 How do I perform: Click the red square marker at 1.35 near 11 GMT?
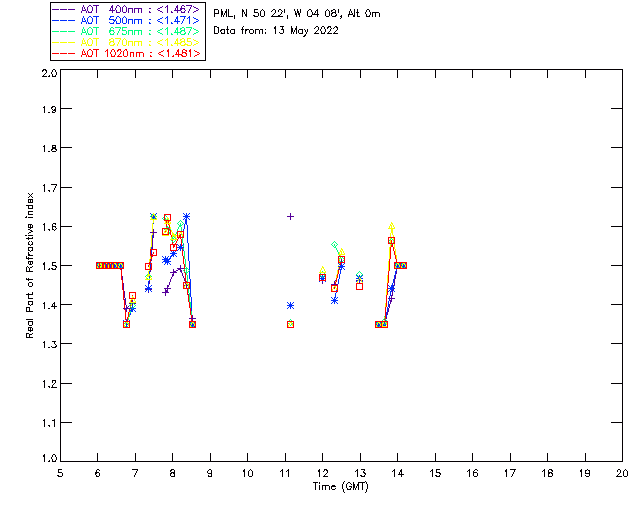290,325
